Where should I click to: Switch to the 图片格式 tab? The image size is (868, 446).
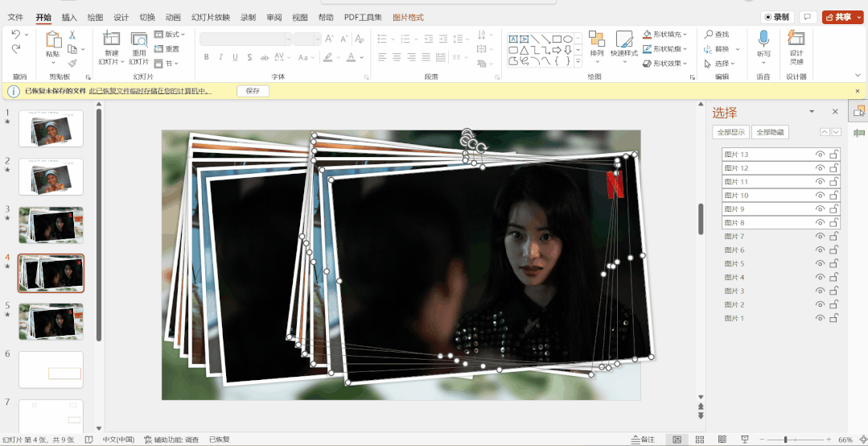tap(408, 17)
